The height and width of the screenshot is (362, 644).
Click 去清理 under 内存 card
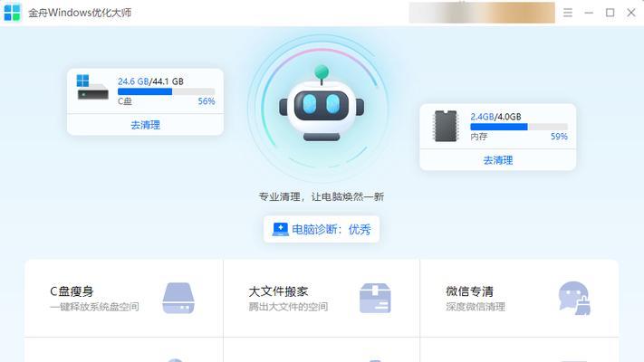pyautogui.click(x=498, y=160)
